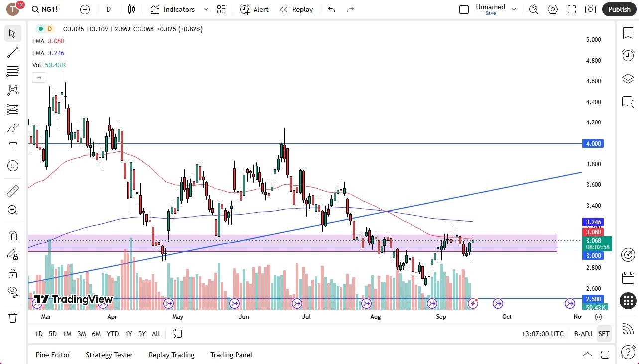This screenshot has height=364, width=639.
Task: Open chart settings gear
Action: point(552,9)
